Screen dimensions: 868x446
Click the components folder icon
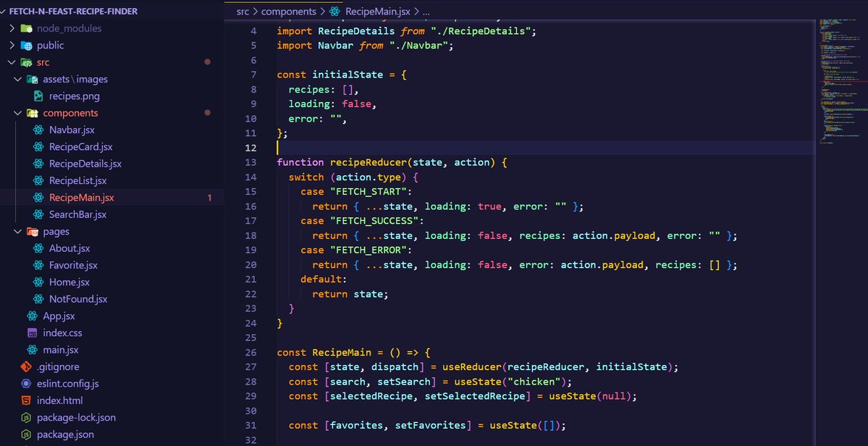[32, 113]
